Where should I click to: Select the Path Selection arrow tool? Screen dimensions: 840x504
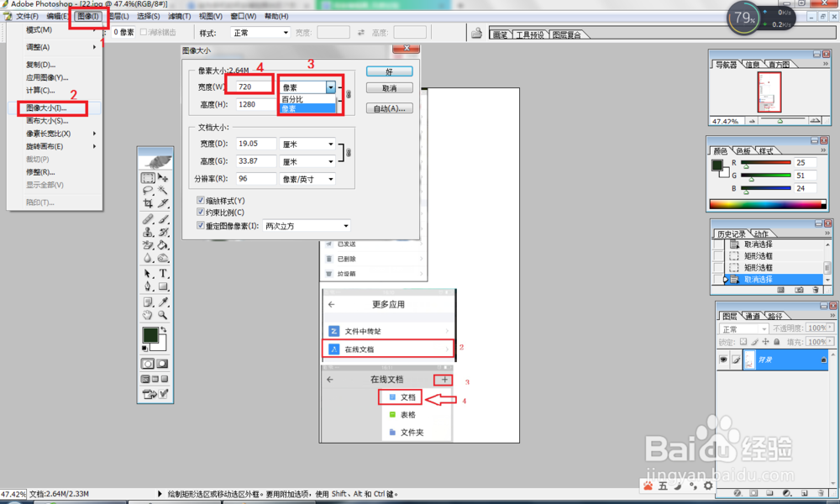148,273
